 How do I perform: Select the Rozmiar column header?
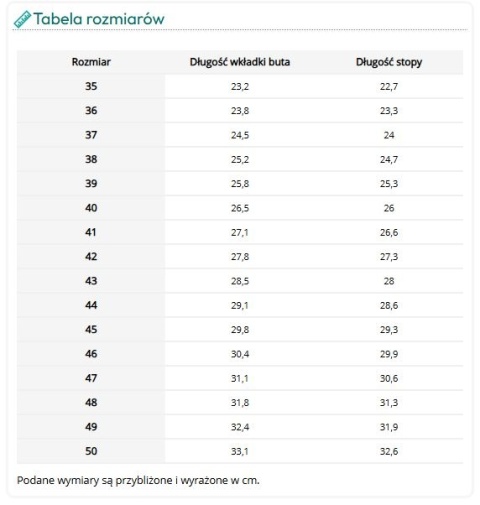coord(91,62)
